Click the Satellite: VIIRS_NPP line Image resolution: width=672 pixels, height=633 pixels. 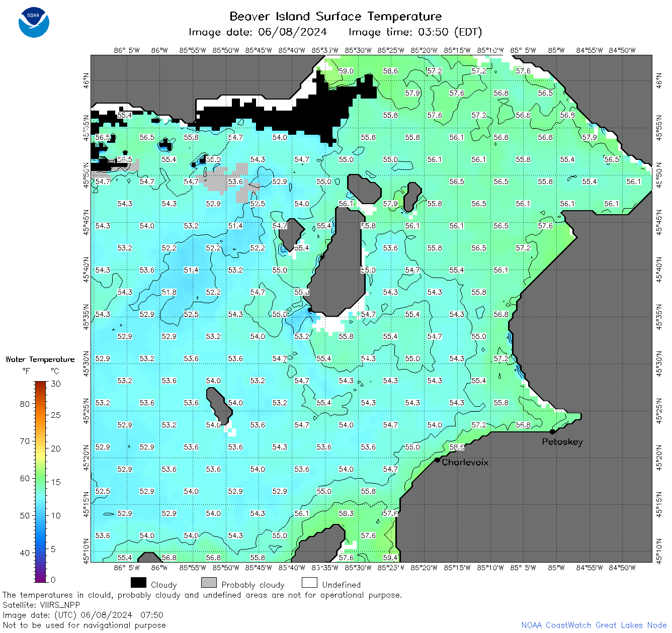tap(41, 605)
